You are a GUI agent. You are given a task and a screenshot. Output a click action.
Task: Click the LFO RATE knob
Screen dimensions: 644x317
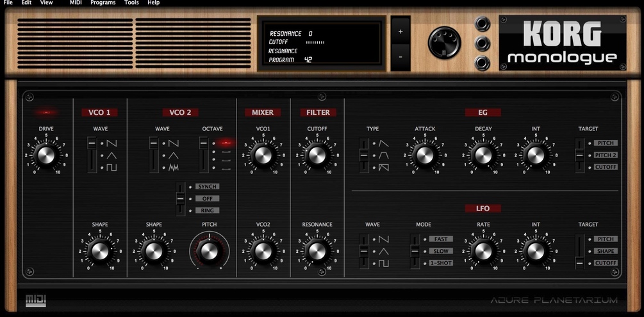[x=483, y=251]
